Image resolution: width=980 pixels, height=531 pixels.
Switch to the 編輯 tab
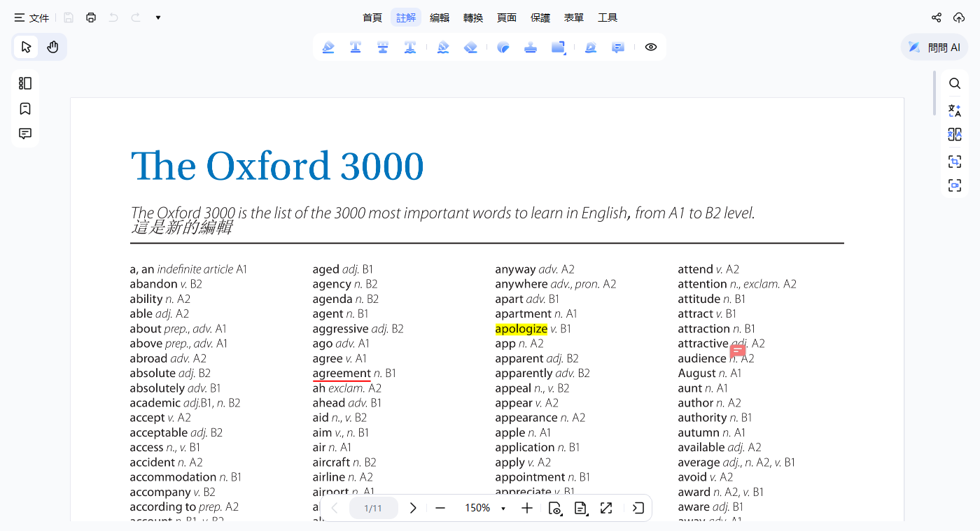click(440, 17)
